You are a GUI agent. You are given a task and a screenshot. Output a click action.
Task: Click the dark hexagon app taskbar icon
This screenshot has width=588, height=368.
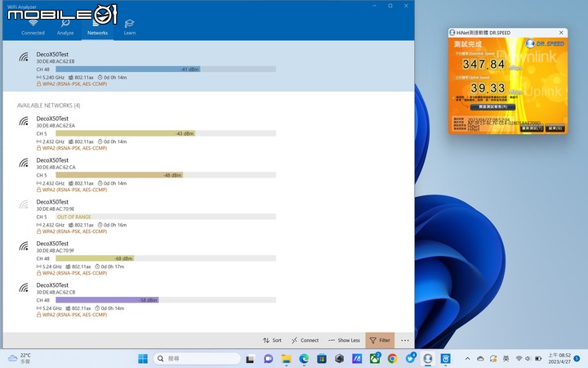(340, 359)
